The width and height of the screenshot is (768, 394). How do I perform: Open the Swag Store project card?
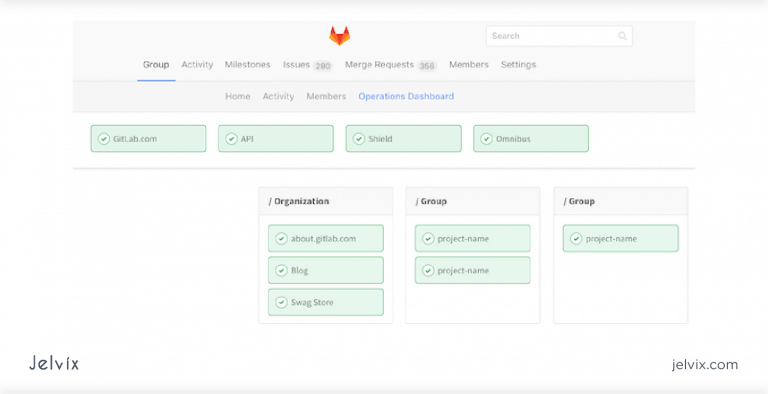(x=326, y=302)
